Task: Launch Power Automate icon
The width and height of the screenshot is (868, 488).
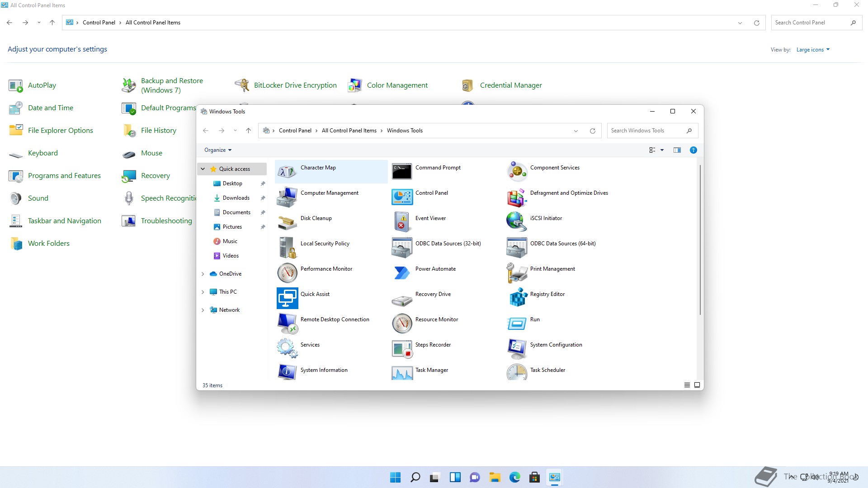Action: coord(402,273)
